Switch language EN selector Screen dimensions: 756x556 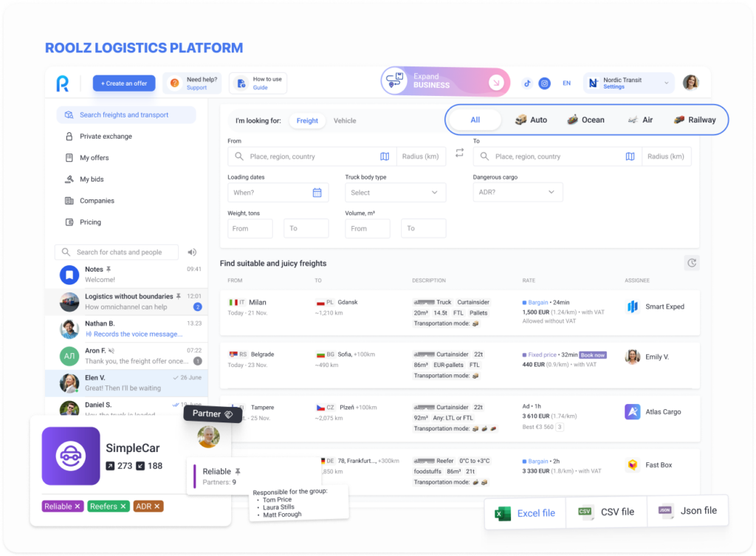[566, 83]
